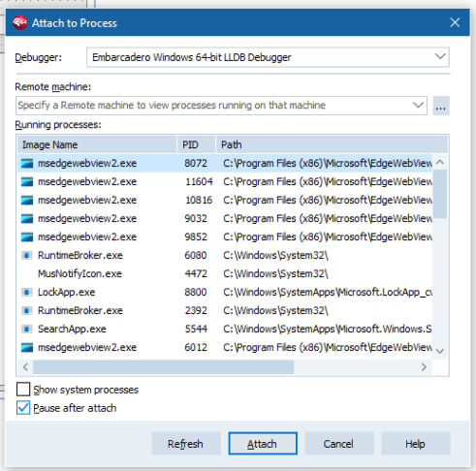
Task: Enable Show system processes checkbox
Action: (23, 390)
